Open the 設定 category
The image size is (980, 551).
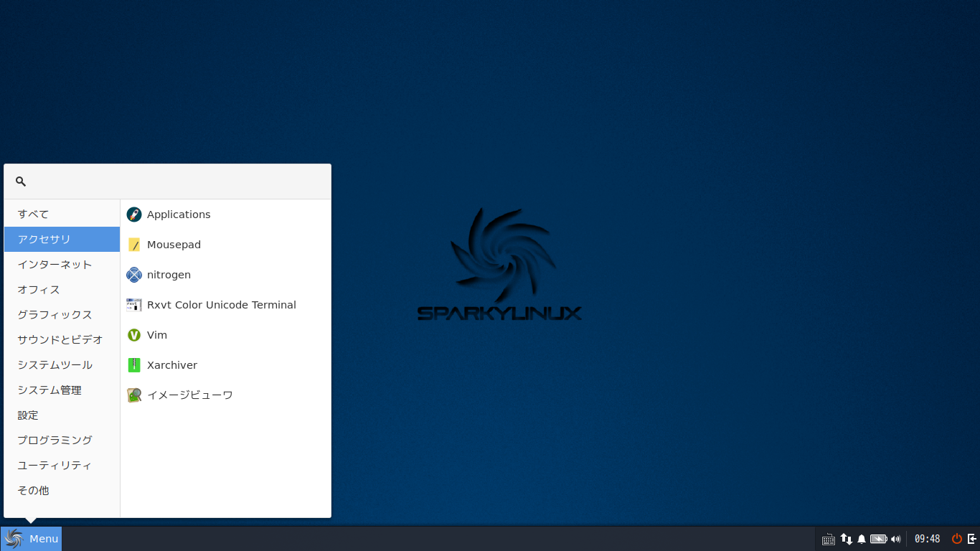62,415
